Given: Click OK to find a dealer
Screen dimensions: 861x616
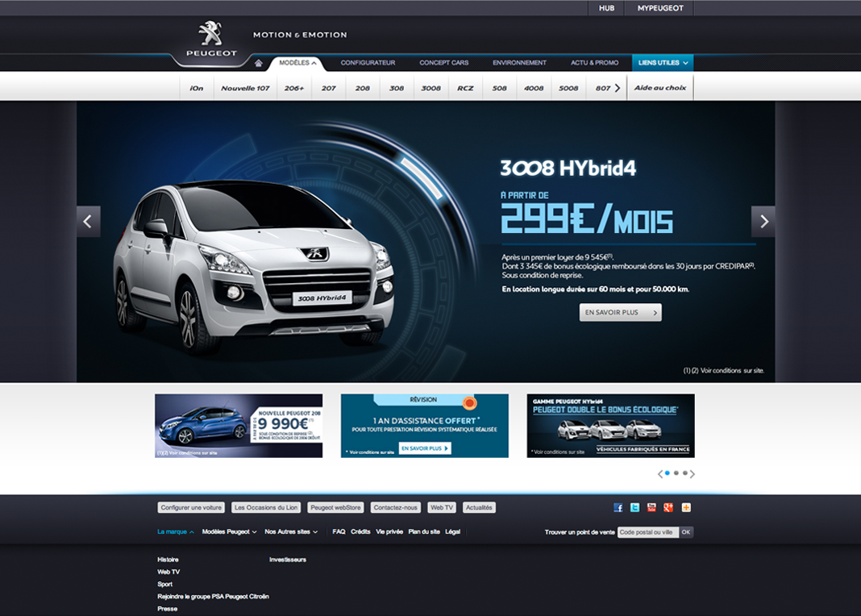Looking at the screenshot, I should (x=686, y=532).
